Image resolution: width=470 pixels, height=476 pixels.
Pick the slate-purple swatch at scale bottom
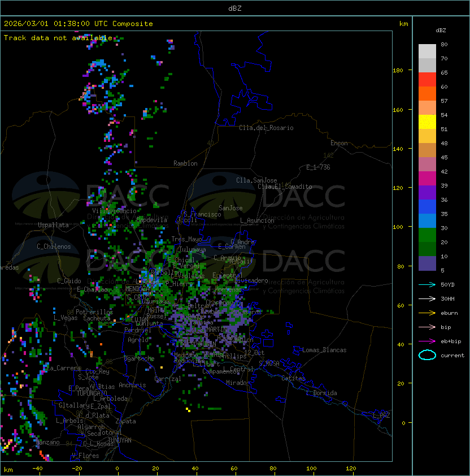point(427,263)
